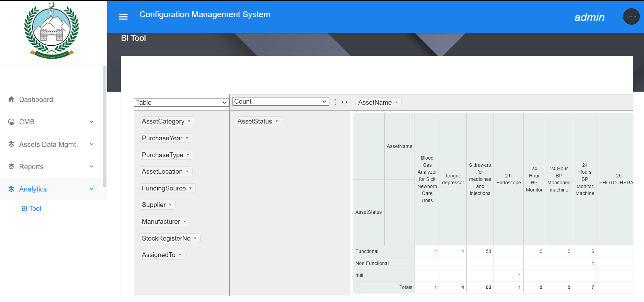Click the Dashboard home icon
The width and height of the screenshot is (644, 302).
click(11, 99)
